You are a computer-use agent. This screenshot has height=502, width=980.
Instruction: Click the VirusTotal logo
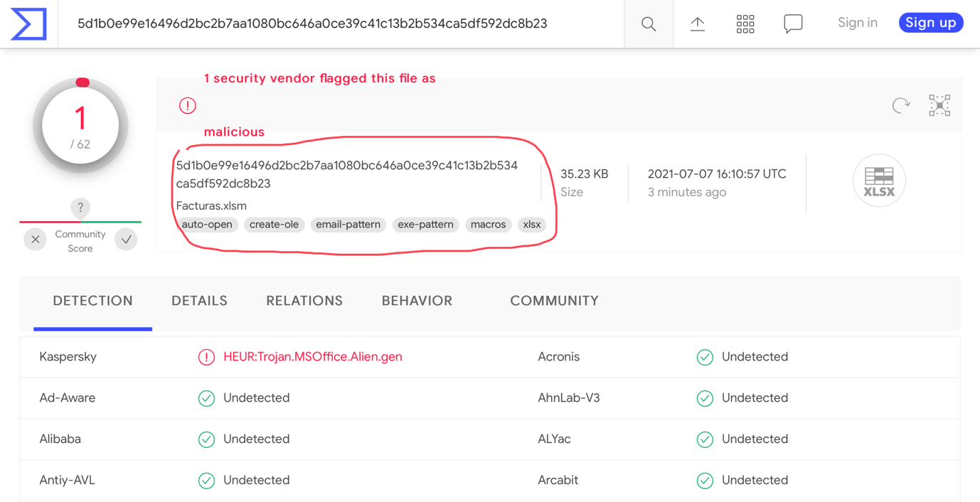tap(28, 23)
